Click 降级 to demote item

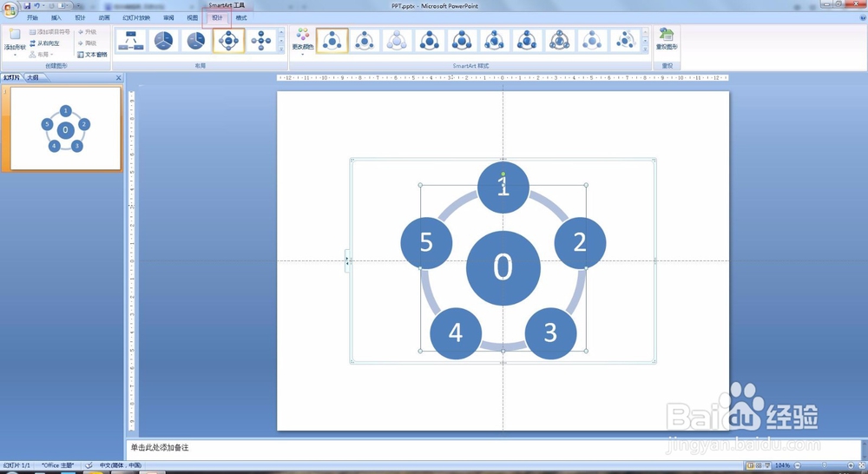(88, 43)
